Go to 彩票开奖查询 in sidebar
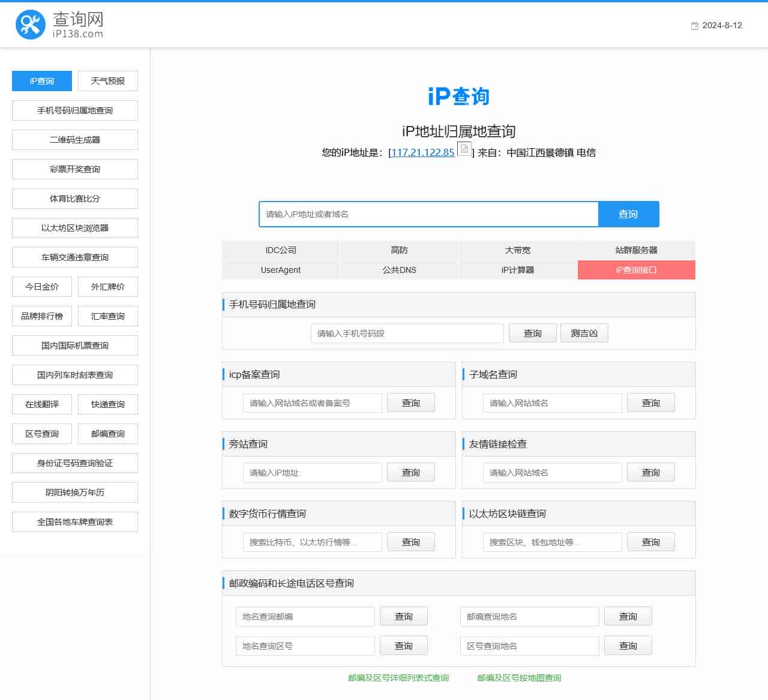This screenshot has width=768, height=700. point(75,169)
